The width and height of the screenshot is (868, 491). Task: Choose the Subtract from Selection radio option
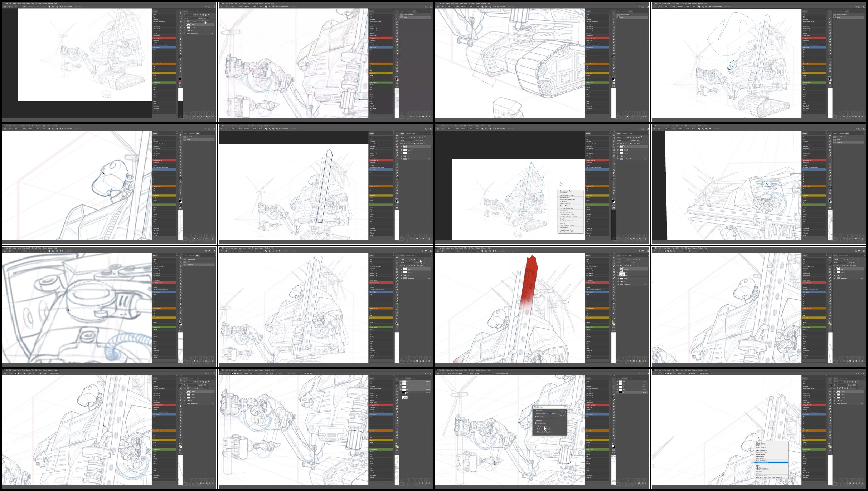(536, 429)
